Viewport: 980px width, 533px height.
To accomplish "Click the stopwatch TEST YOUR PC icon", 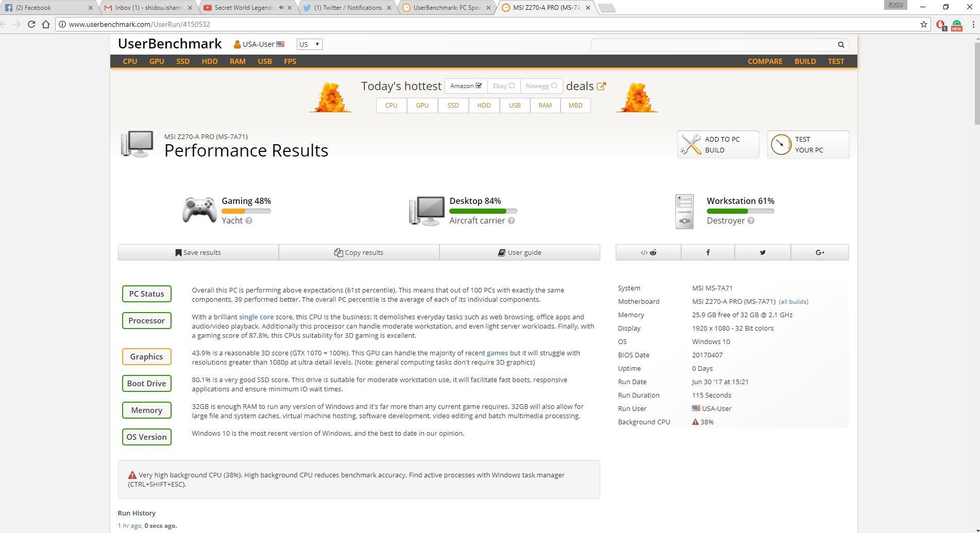I will [781, 145].
